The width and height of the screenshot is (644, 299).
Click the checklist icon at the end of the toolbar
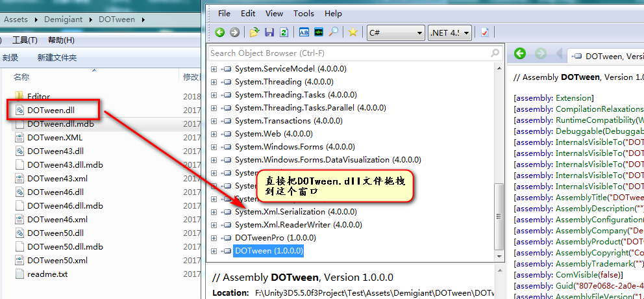tap(485, 32)
